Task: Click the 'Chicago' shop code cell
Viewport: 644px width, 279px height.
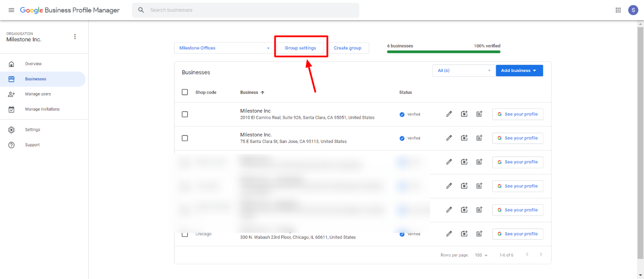Action: tap(203, 234)
